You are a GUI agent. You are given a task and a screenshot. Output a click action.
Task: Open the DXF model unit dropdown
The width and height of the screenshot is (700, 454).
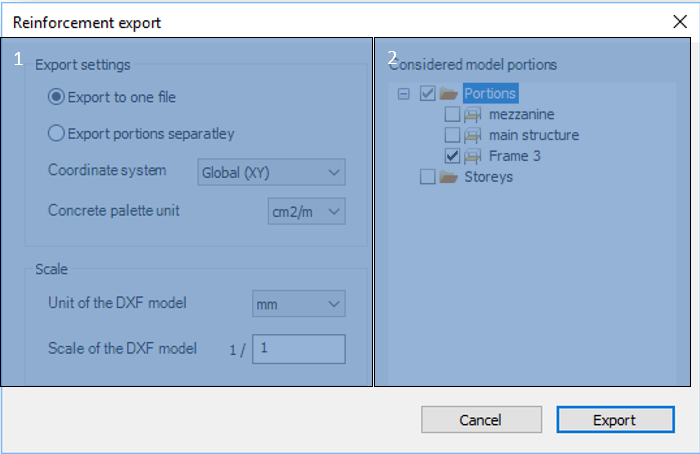(299, 304)
